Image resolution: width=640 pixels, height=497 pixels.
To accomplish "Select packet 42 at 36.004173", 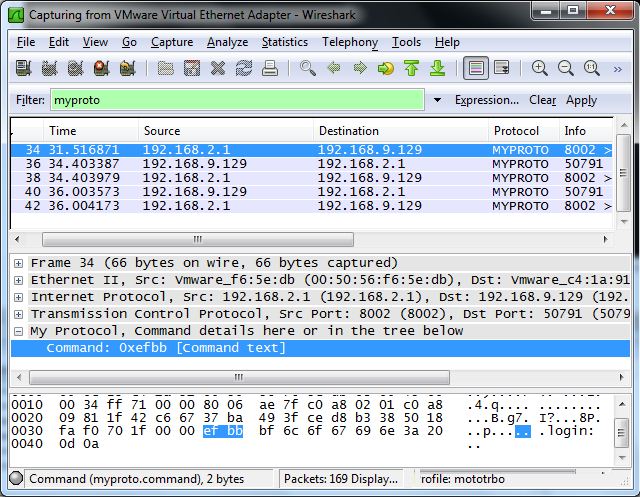I will pos(311,205).
